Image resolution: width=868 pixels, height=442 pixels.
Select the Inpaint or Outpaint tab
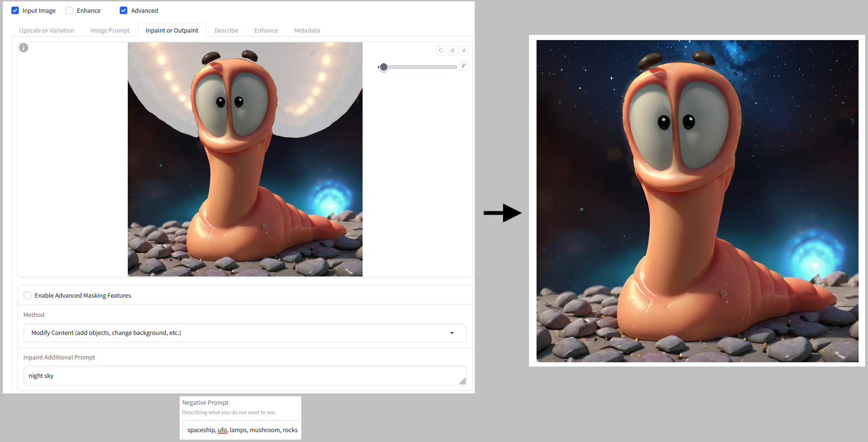(x=172, y=30)
